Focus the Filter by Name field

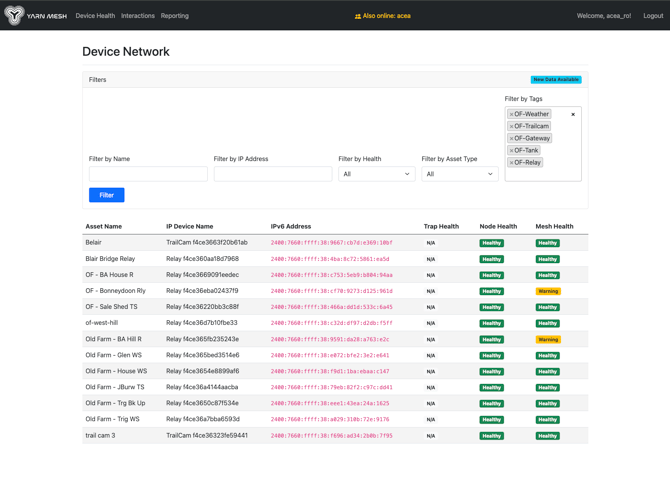coord(148,174)
